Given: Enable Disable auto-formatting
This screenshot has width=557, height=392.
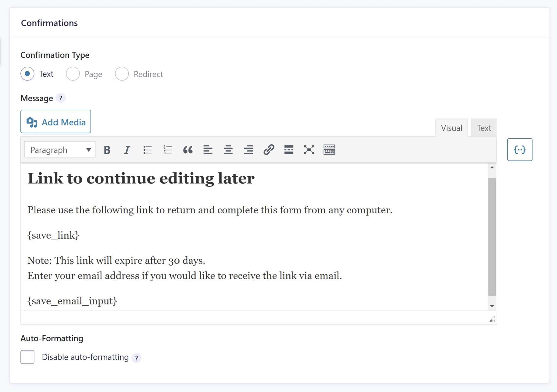Looking at the screenshot, I should click(27, 357).
